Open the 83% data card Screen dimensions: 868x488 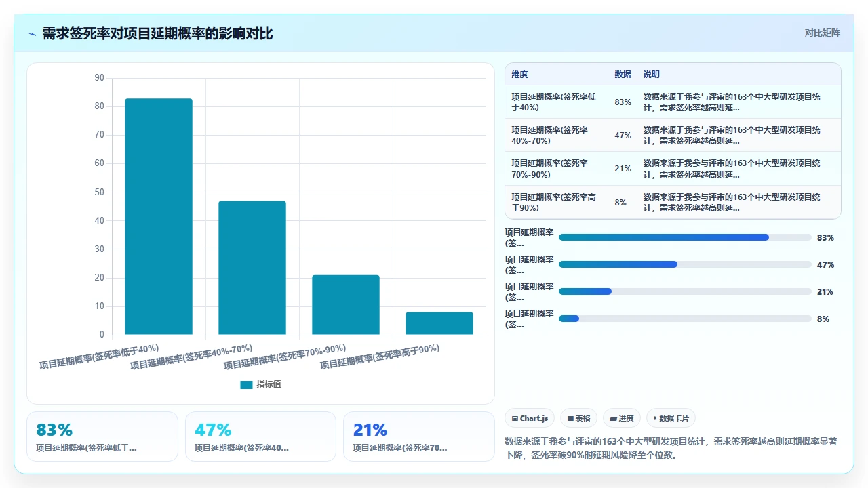102,436
